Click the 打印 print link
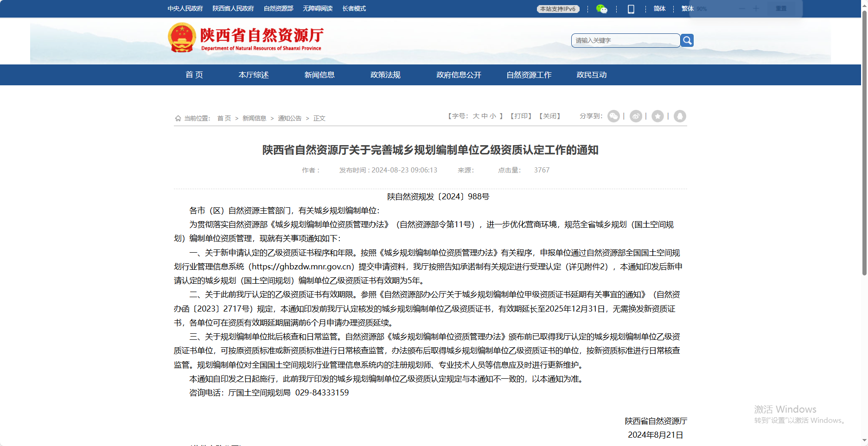The width and height of the screenshot is (868, 446). 521,116
